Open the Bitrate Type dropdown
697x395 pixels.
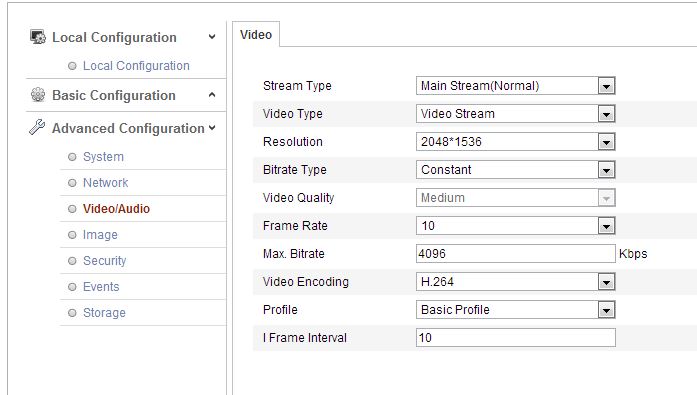pyautogui.click(x=516, y=169)
